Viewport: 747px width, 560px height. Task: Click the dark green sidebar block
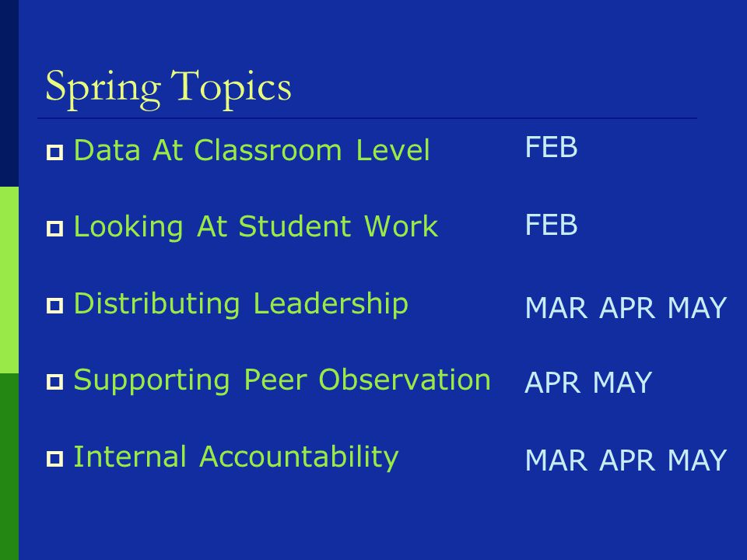[x=9, y=467]
